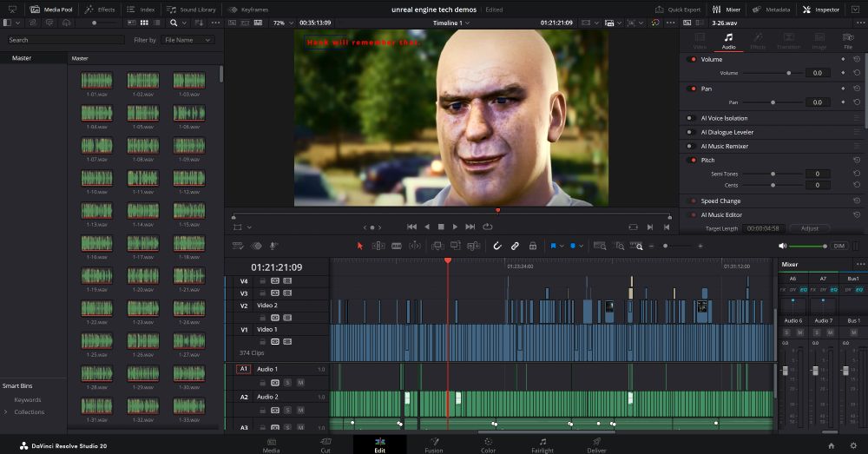Screen dimensions: 868x454
Task: Open the File Name filter dropdown
Action: (x=187, y=40)
